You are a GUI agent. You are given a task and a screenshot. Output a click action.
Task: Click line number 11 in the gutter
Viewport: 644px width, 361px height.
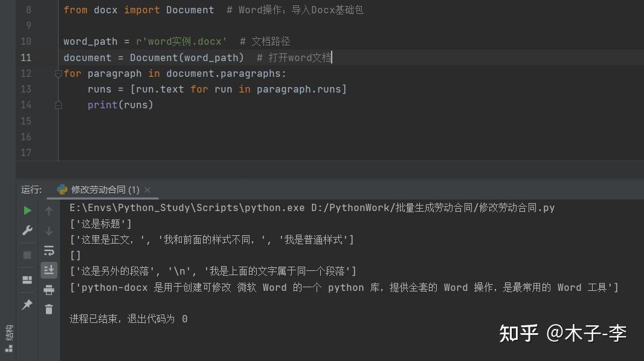(x=25, y=57)
